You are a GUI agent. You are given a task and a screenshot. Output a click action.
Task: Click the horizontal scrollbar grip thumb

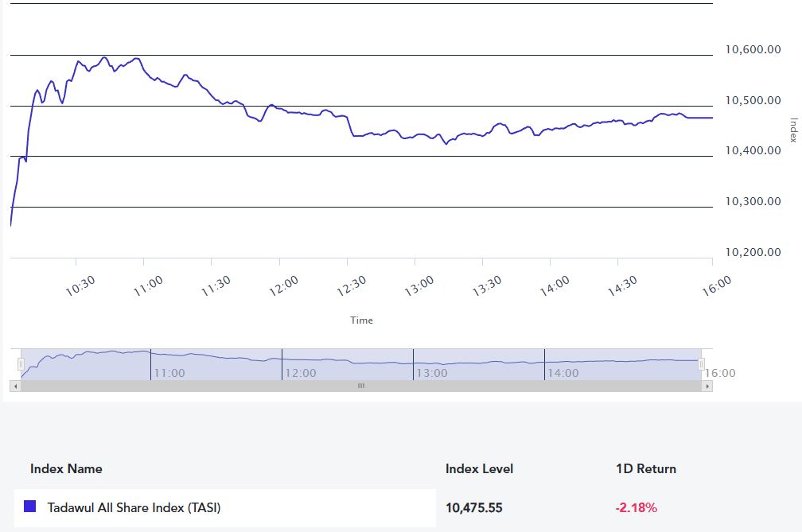360,386
